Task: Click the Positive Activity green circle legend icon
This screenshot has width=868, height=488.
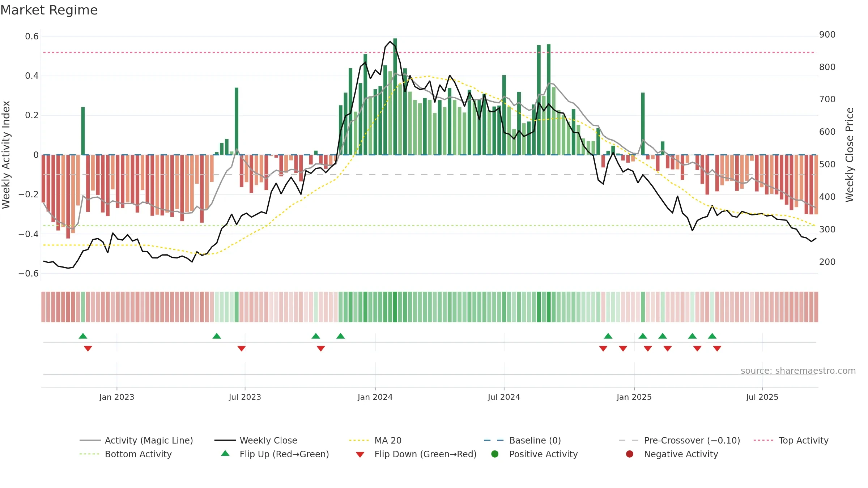Action: pos(495,454)
